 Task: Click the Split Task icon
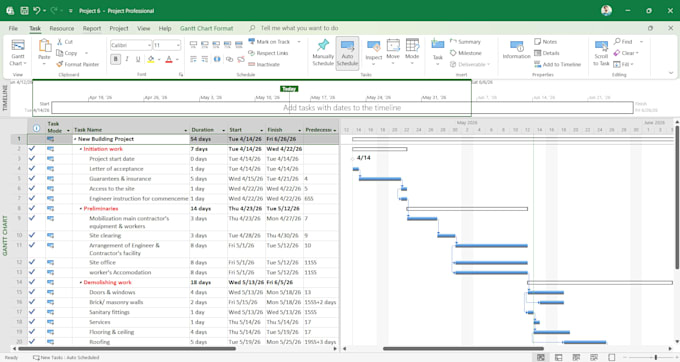click(x=217, y=59)
